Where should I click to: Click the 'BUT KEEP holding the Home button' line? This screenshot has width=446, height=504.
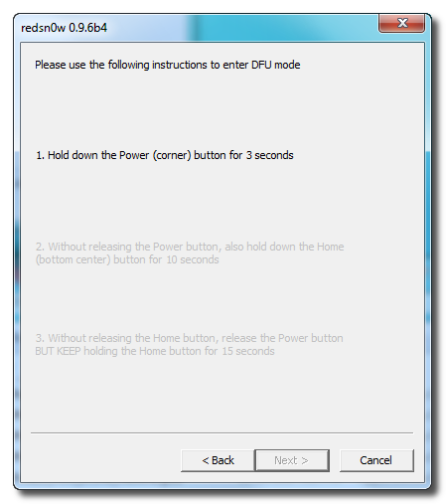click(x=155, y=351)
